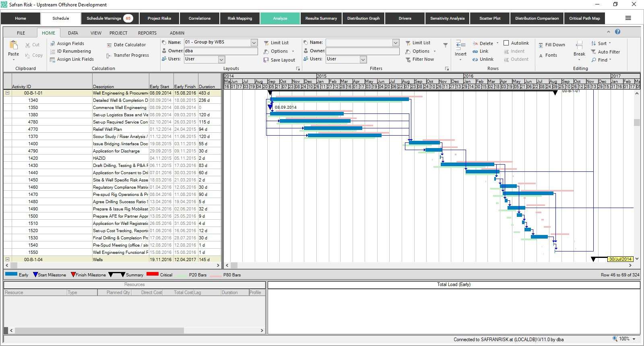The height and width of the screenshot is (346, 644).
Task: Click the Cut scissors icon
Action: [x=28, y=45]
